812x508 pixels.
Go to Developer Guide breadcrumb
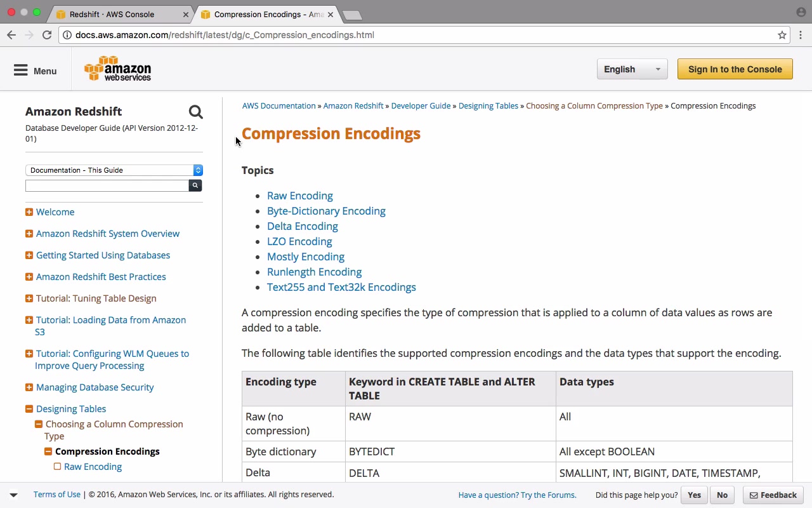coord(421,106)
